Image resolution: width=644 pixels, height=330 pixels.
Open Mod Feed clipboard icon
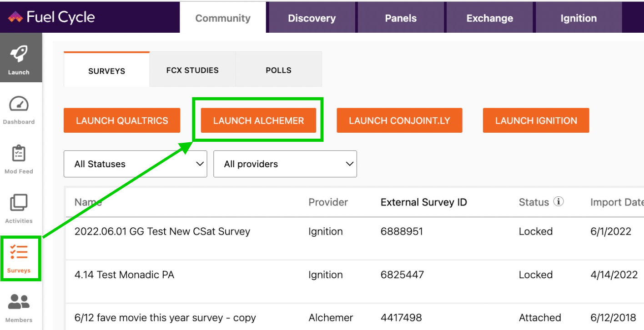pyautogui.click(x=19, y=154)
